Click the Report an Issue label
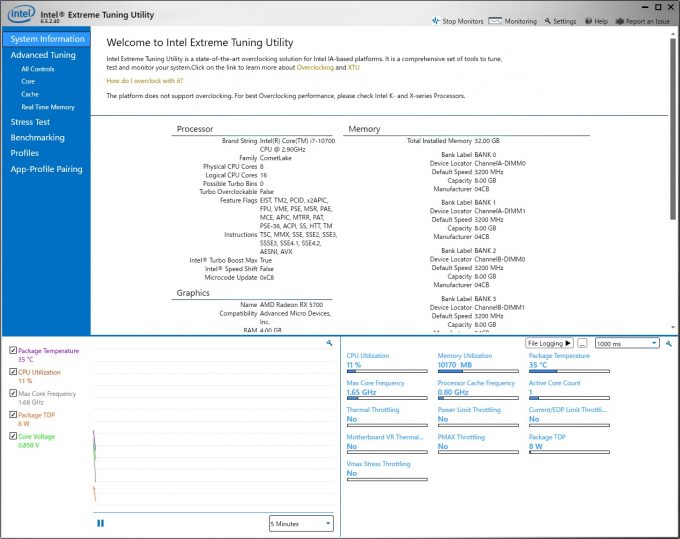Screen dimensions: 680x539 [x=647, y=21]
